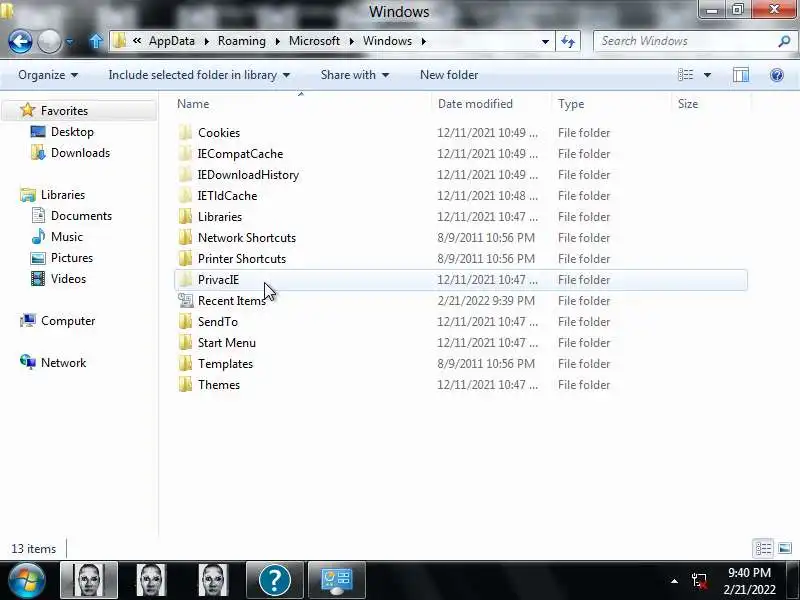Click the Roaming breadcrumb

click(x=241, y=41)
